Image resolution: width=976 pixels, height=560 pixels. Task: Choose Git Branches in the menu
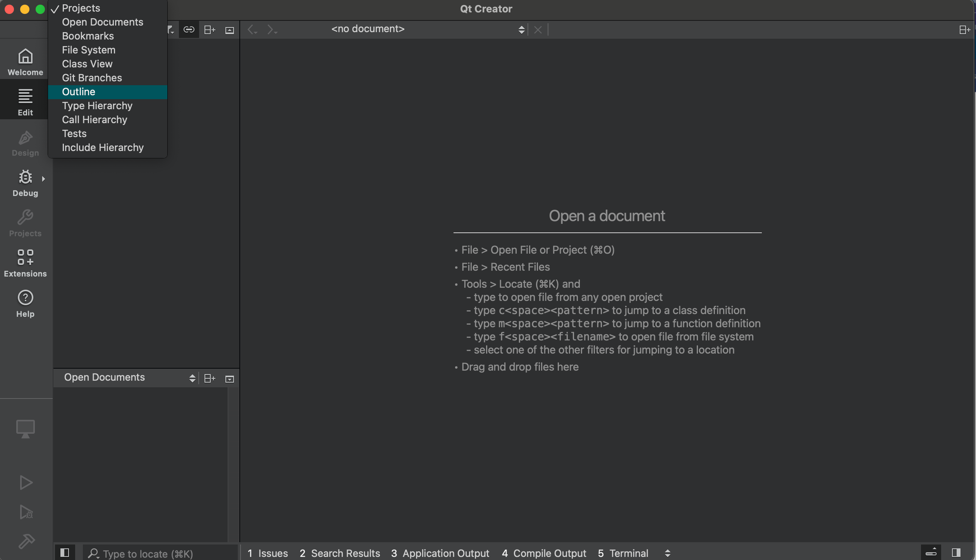coord(92,78)
